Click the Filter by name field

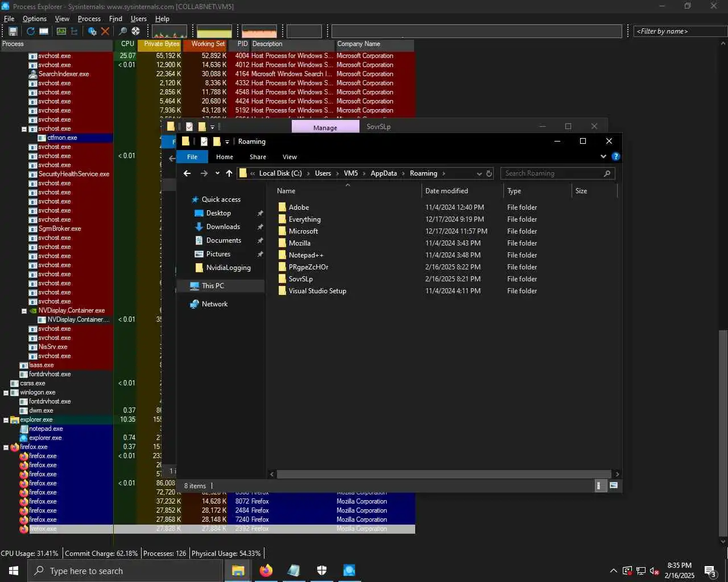(680, 31)
